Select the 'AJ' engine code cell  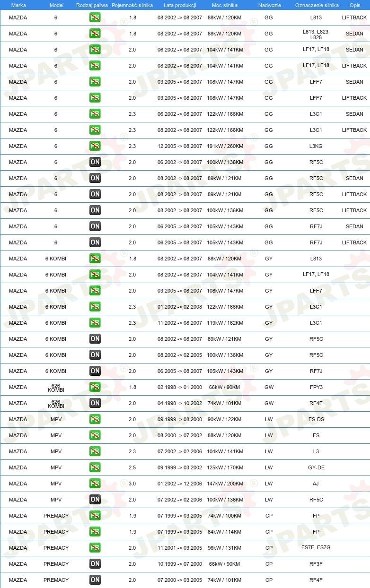(316, 484)
